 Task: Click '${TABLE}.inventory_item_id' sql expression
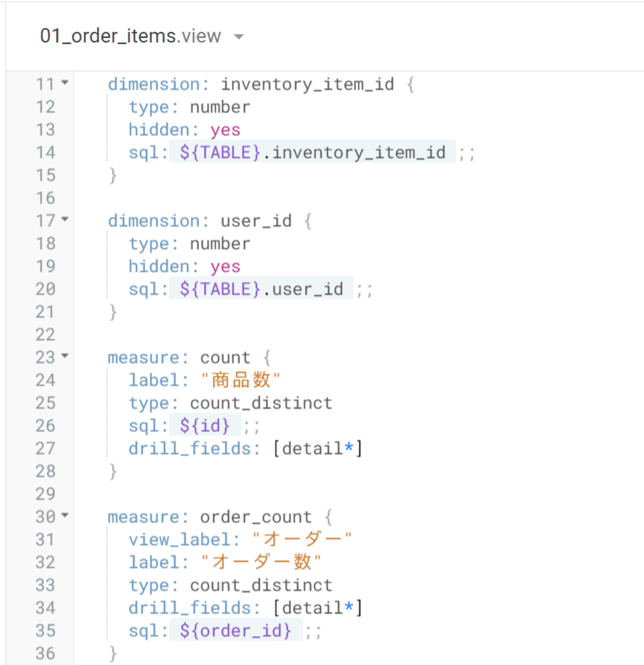(312, 152)
